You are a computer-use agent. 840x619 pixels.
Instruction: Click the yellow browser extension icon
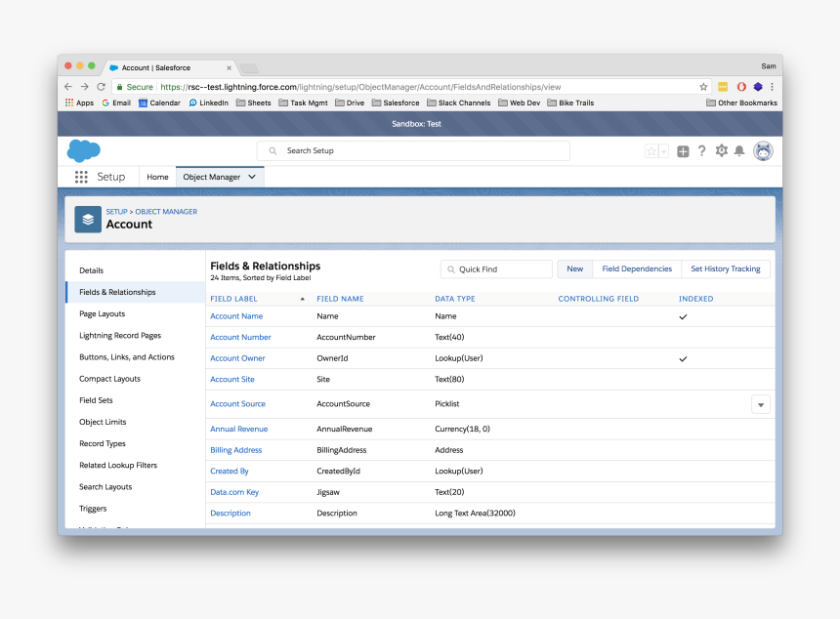[x=723, y=87]
